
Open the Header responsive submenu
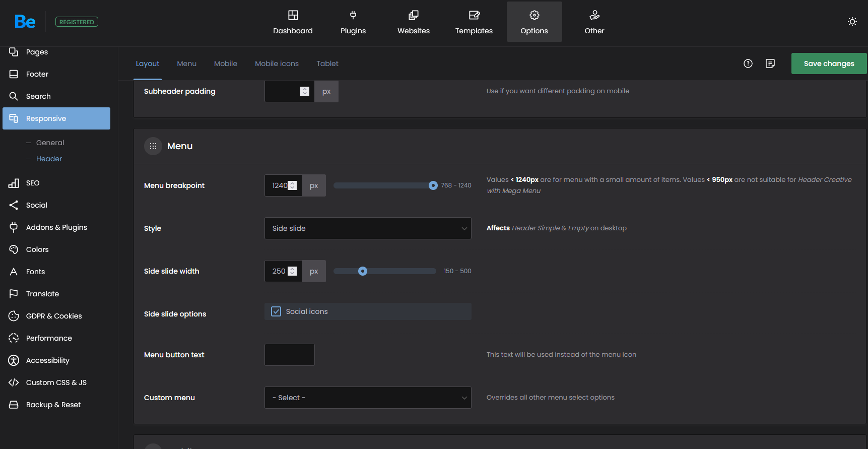[x=49, y=159]
